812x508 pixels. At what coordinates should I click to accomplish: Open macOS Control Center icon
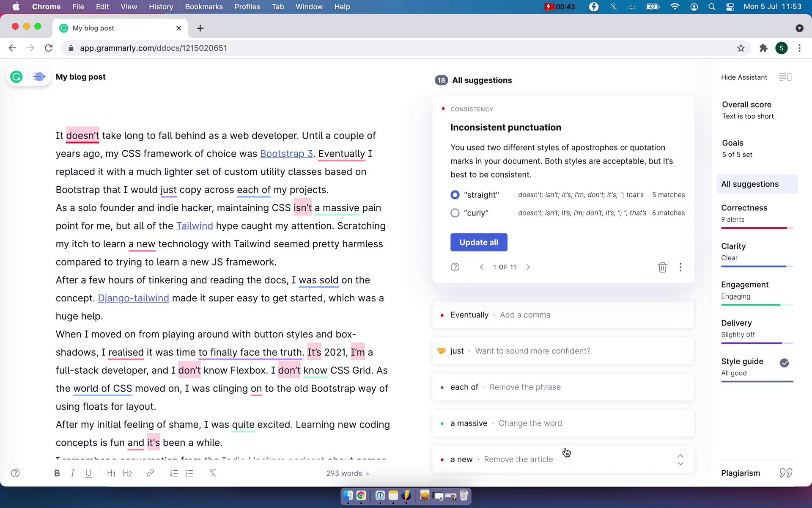click(730, 7)
